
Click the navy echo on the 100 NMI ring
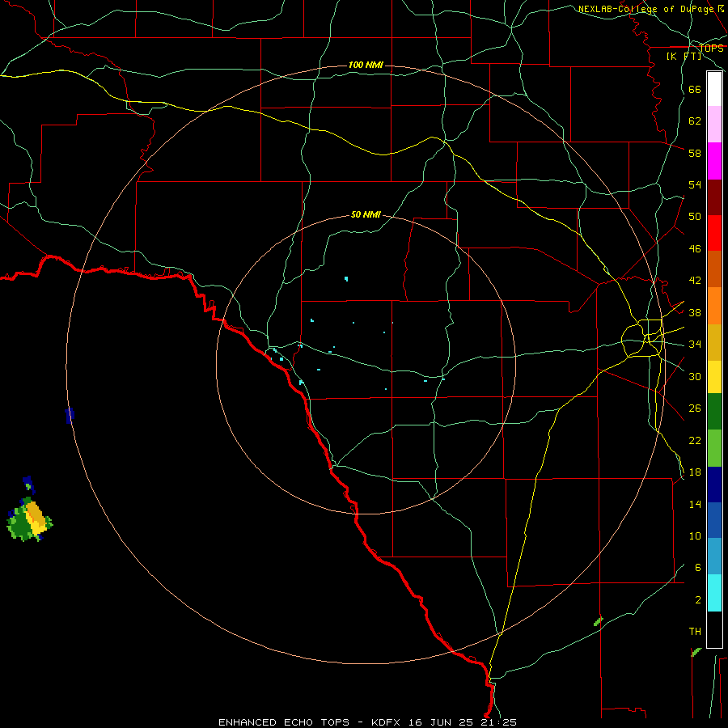[70, 415]
